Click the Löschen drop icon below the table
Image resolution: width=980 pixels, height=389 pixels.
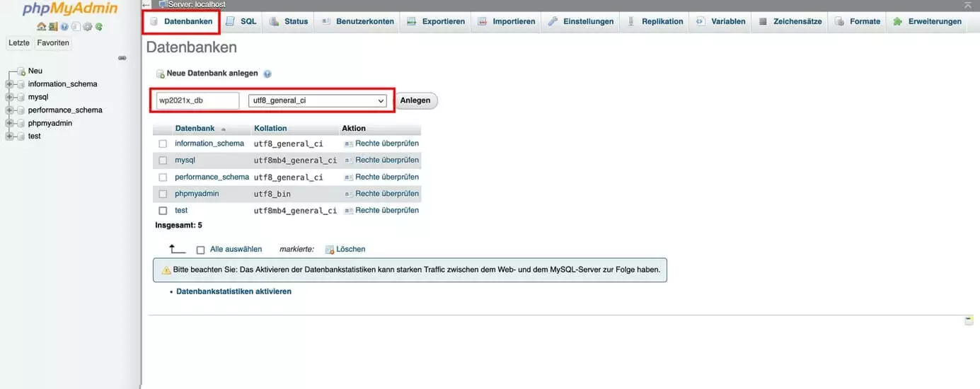[x=329, y=249]
